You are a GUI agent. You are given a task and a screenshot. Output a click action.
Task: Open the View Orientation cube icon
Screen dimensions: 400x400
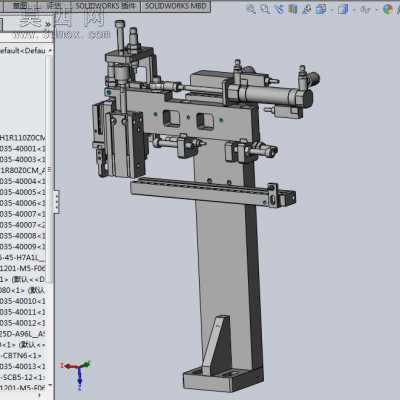point(321,9)
